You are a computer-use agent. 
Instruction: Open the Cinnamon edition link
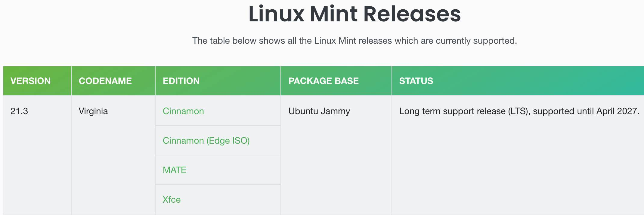coord(183,111)
